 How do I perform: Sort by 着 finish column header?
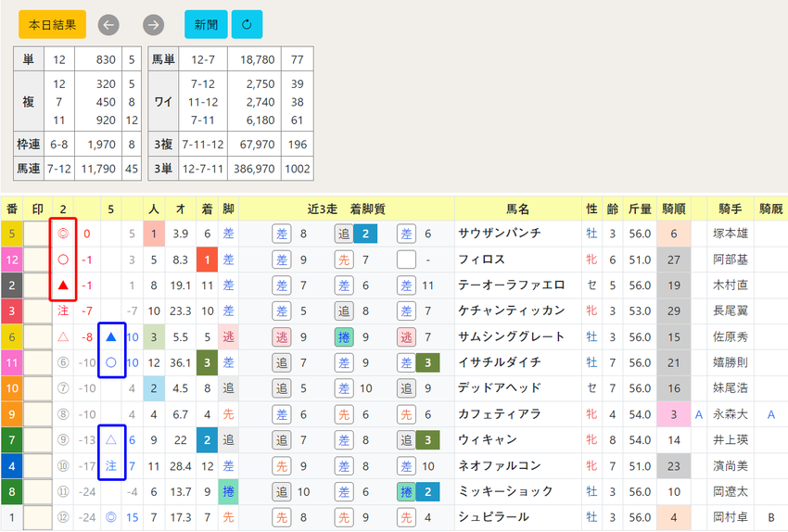tap(207, 209)
